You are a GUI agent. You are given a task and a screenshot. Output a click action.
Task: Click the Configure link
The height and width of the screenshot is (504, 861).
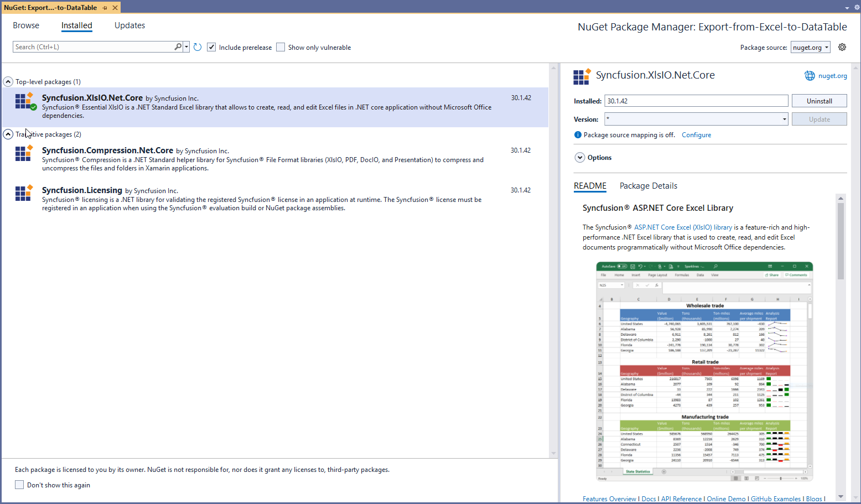click(696, 134)
